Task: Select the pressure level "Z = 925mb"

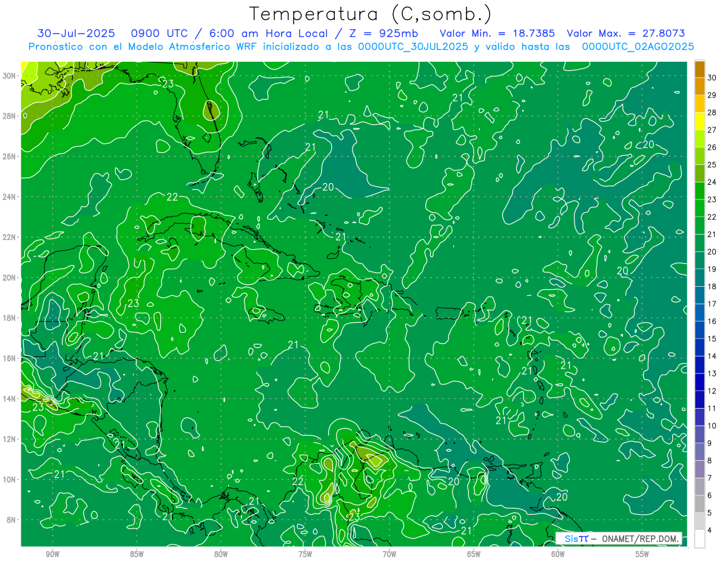Action: pyautogui.click(x=382, y=33)
